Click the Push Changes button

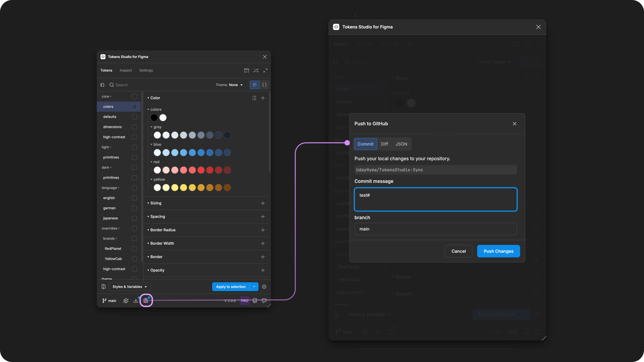click(499, 251)
